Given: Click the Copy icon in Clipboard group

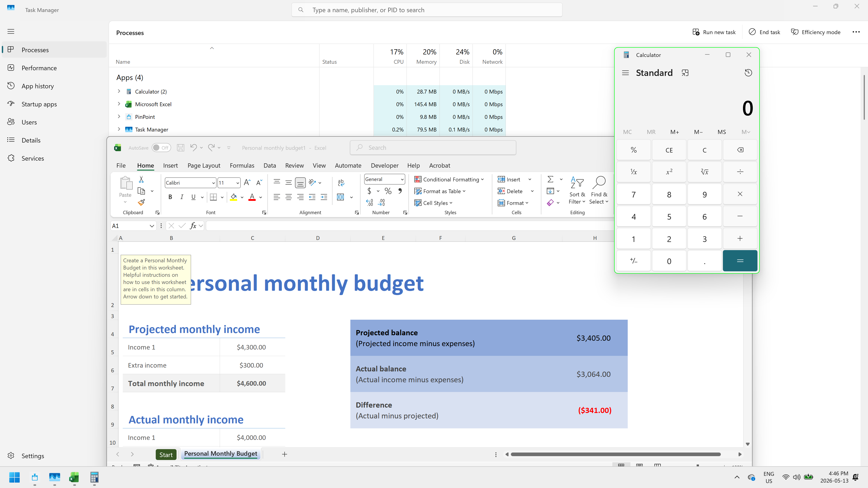Looking at the screenshot, I should pyautogui.click(x=142, y=191).
